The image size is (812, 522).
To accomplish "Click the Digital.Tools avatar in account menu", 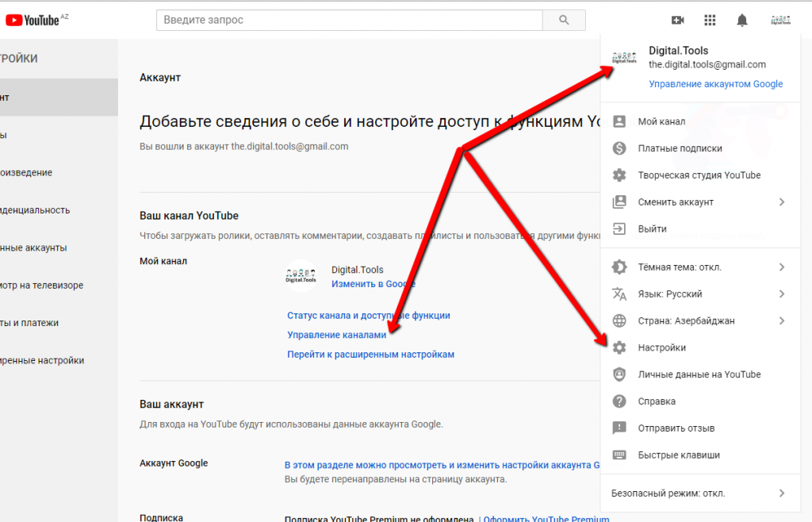I will pyautogui.click(x=624, y=57).
